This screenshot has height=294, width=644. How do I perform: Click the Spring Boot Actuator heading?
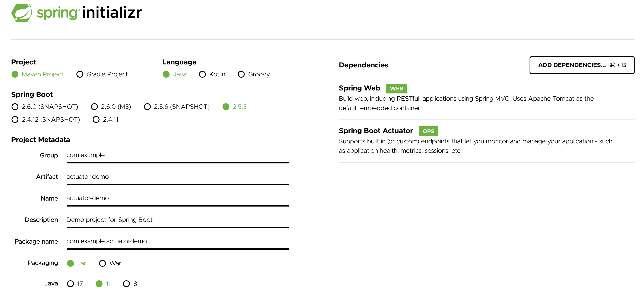pos(376,131)
